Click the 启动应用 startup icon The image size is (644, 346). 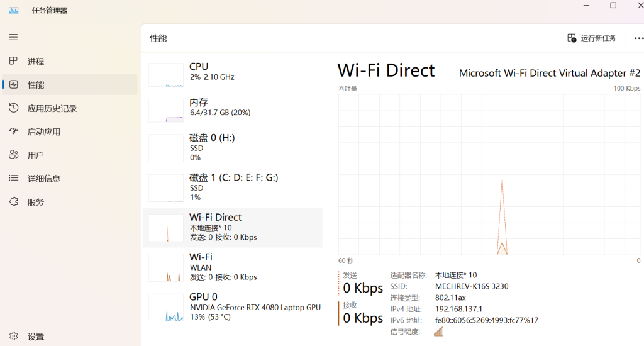13,131
